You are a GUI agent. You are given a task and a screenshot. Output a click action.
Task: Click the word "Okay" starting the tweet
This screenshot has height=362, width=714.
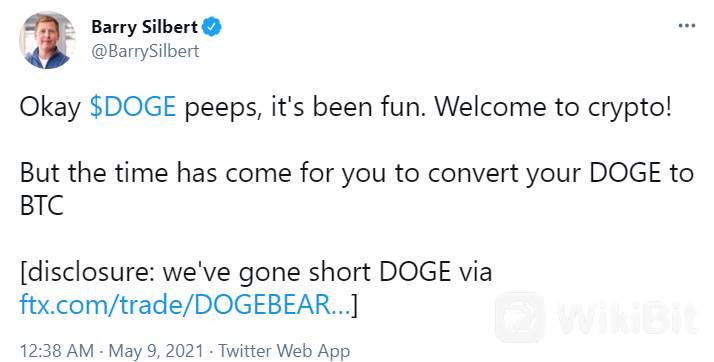pos(50,107)
